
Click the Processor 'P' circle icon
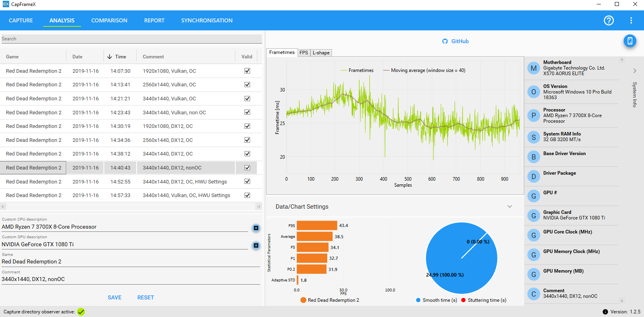point(534,116)
